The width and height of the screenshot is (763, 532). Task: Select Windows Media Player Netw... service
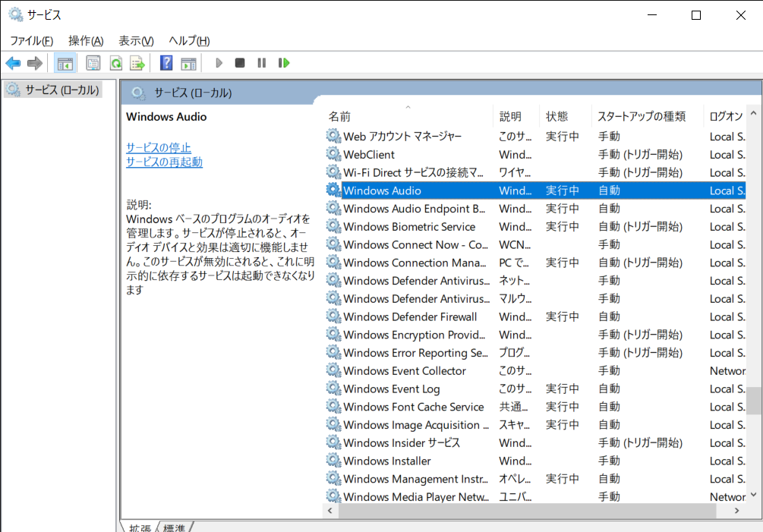(535, 496)
